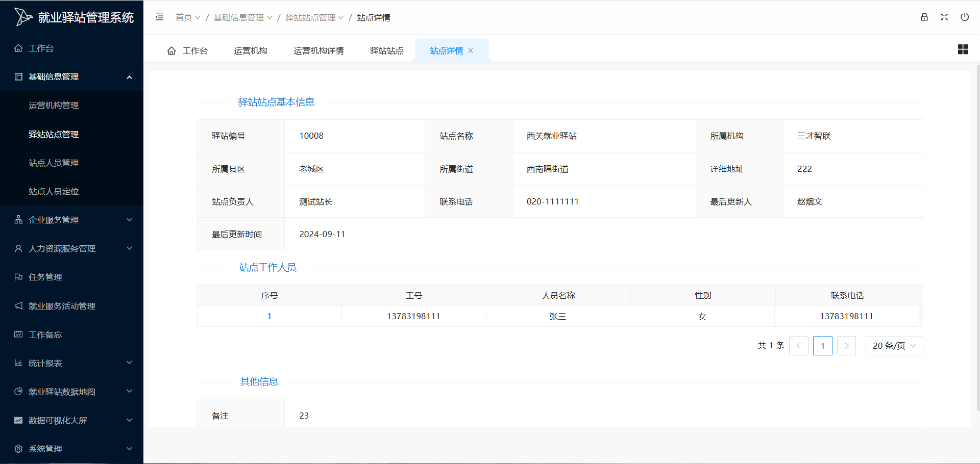Click the 10008 station number value
The height and width of the screenshot is (464, 980).
coord(311,136)
